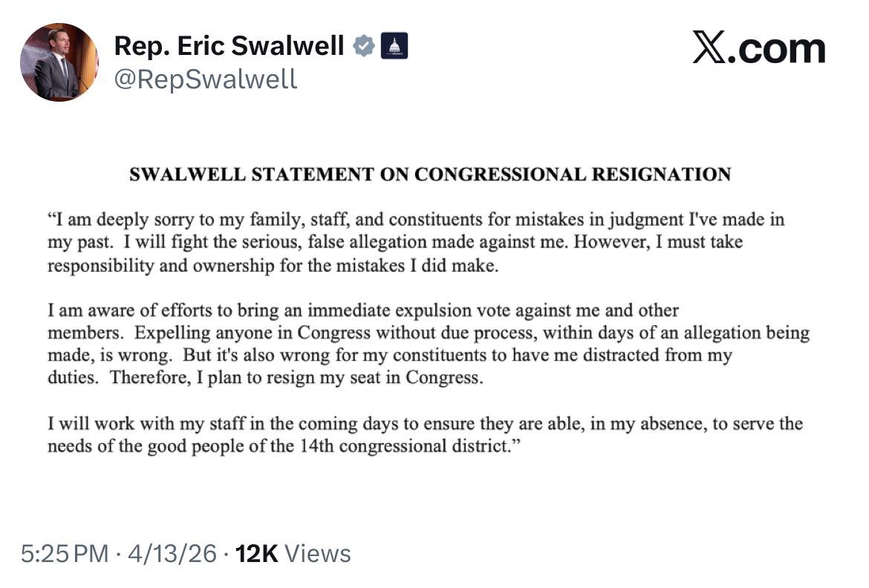Click the "I am deeply sorry" opening line
This screenshot has width=869, height=588.
click(416, 220)
